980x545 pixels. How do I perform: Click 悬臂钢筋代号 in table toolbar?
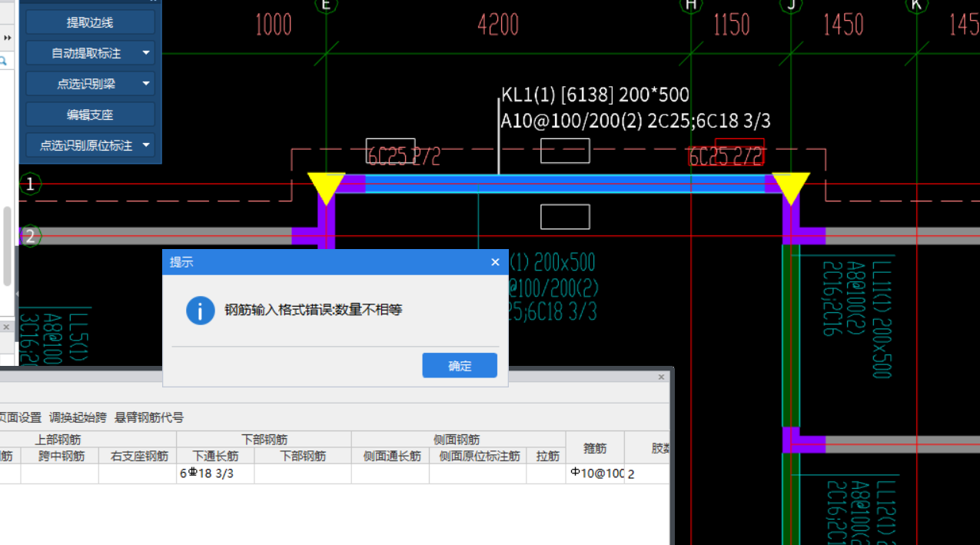coord(149,417)
